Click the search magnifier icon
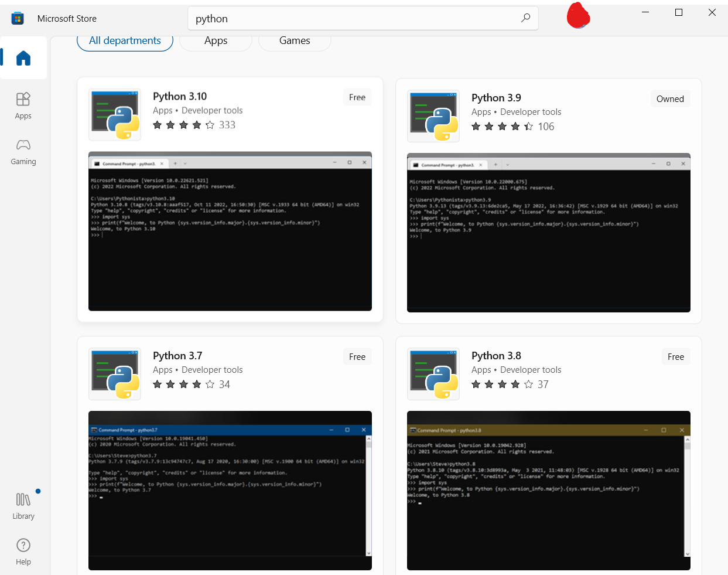This screenshot has width=728, height=575. point(525,18)
